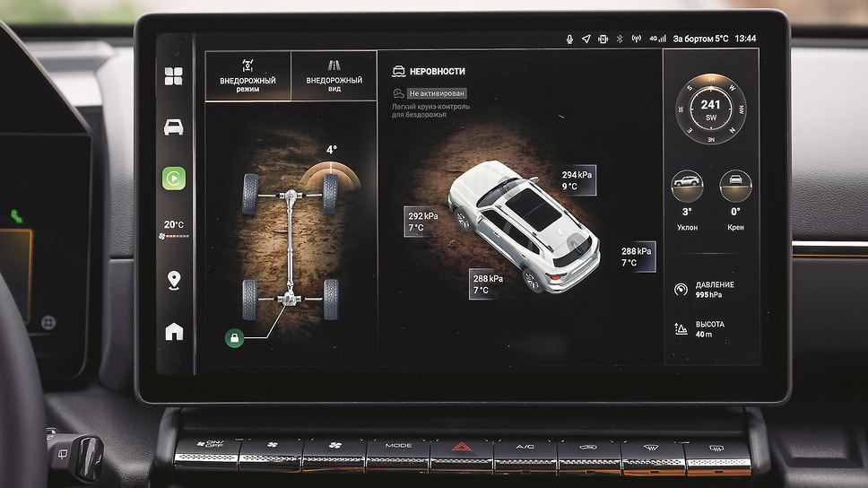Tap the microphone icon in status bar

569,39
